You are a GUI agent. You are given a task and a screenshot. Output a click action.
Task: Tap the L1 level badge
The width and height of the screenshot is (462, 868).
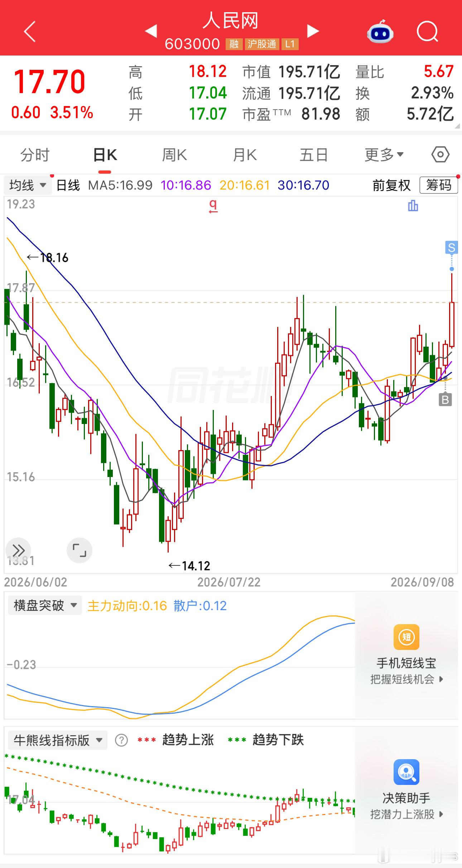(290, 44)
